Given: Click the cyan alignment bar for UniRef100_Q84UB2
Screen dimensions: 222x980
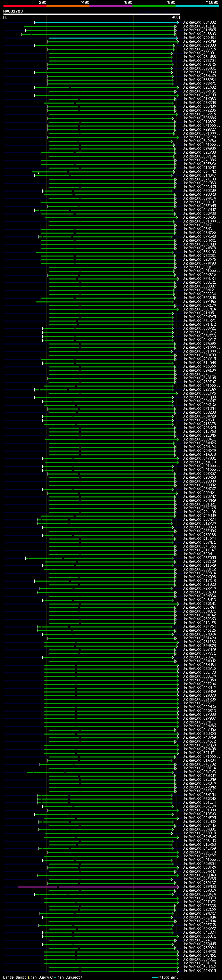Looking at the screenshot, I should point(106,23).
